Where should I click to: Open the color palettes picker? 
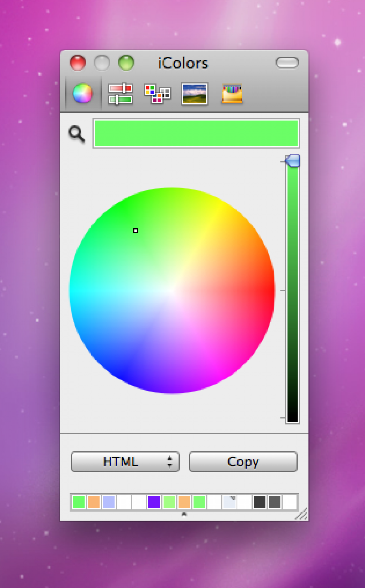157,94
